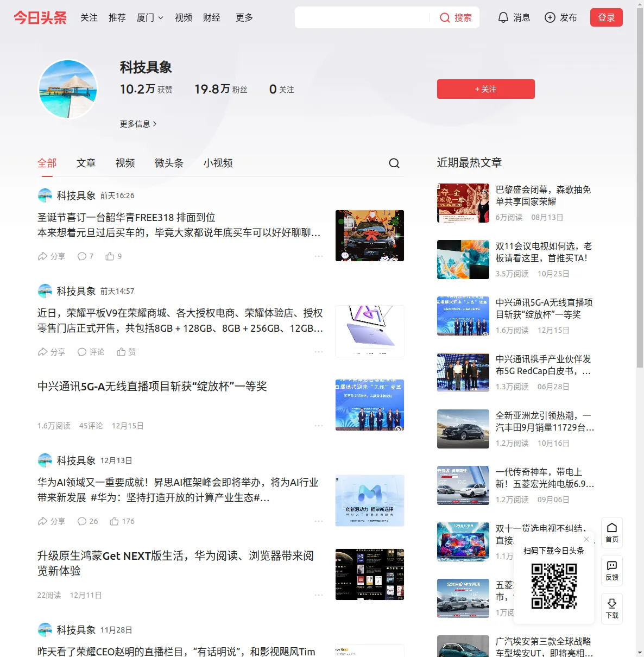Open 推荐 in top navigation
Screen dimensions: 644x657
pyautogui.click(x=117, y=17)
